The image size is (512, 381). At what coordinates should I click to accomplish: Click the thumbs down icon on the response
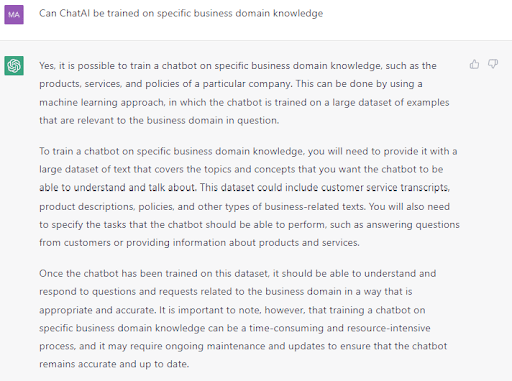pos(493,64)
